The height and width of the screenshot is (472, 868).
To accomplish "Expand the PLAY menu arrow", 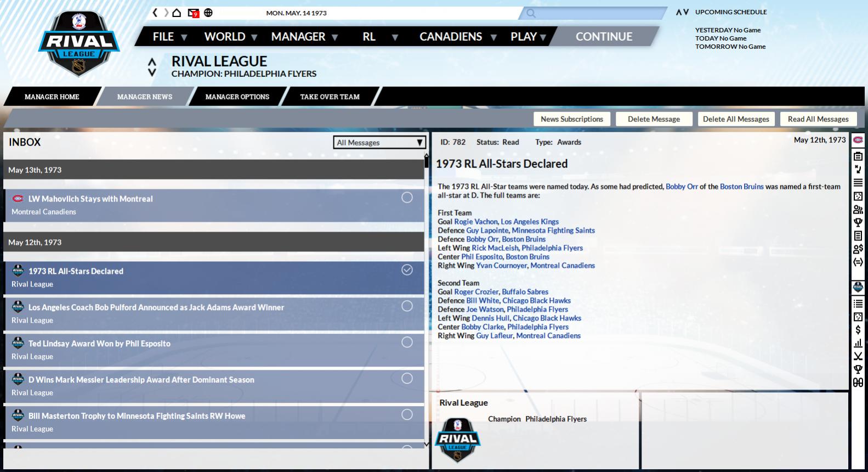I will (x=543, y=37).
